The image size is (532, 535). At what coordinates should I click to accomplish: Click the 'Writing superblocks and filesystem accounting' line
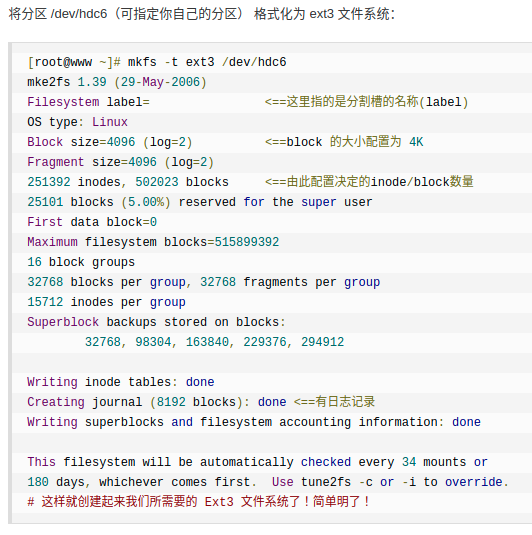pyautogui.click(x=254, y=422)
